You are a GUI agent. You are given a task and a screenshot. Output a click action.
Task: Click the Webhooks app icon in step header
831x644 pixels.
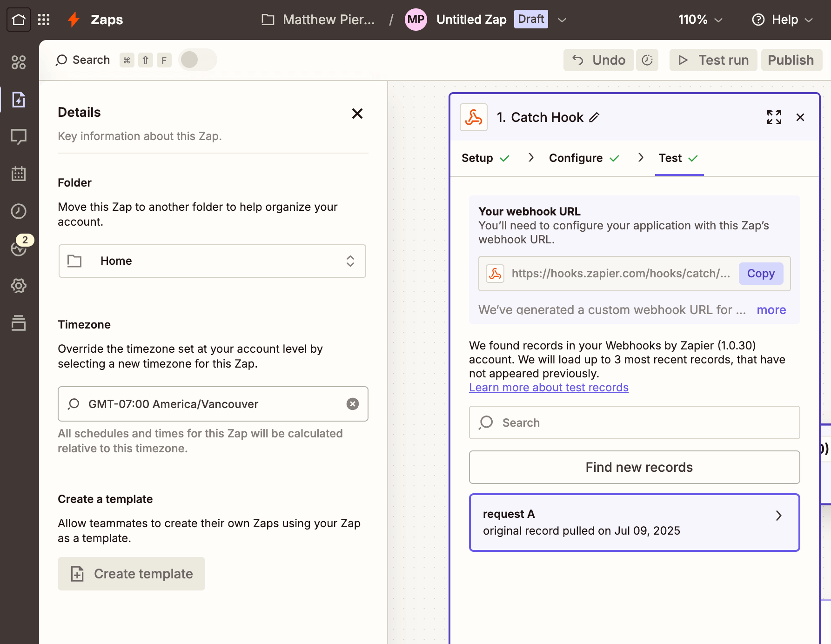(474, 117)
